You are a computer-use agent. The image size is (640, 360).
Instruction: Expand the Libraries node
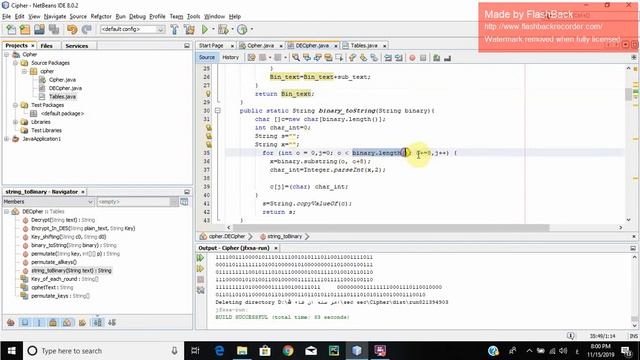16,122
